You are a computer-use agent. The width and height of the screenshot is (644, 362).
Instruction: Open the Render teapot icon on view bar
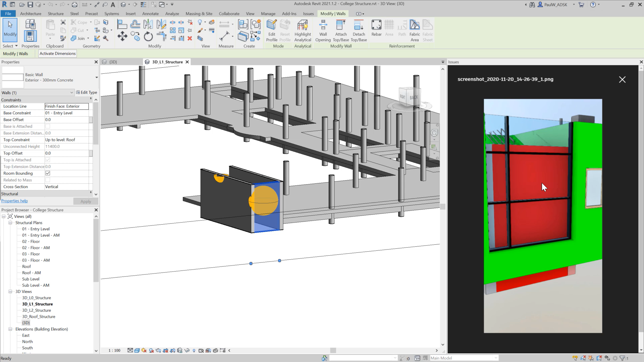click(158, 351)
